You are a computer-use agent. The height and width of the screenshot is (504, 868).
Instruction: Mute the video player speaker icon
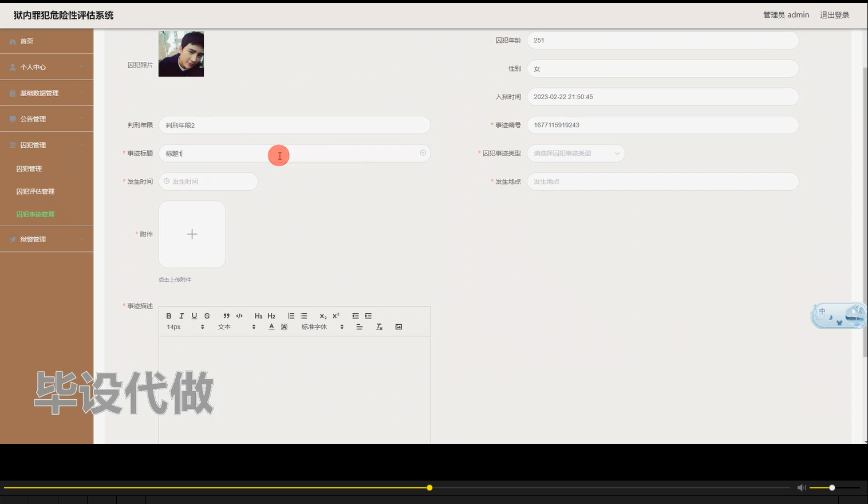point(801,487)
